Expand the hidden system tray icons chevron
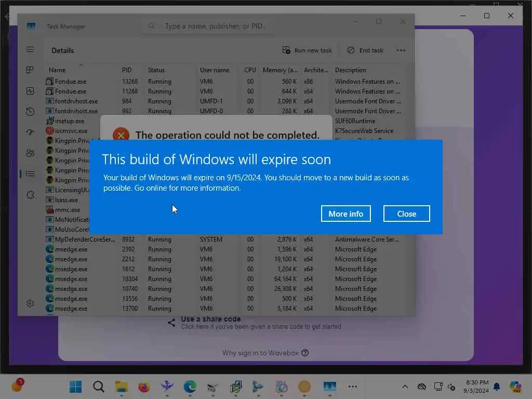 (405, 387)
